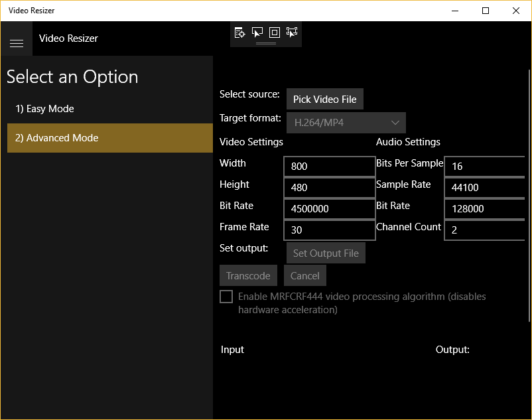Screen dimensions: 532x420
Task: Click the debug toolbar collapse handle
Action: [x=265, y=43]
